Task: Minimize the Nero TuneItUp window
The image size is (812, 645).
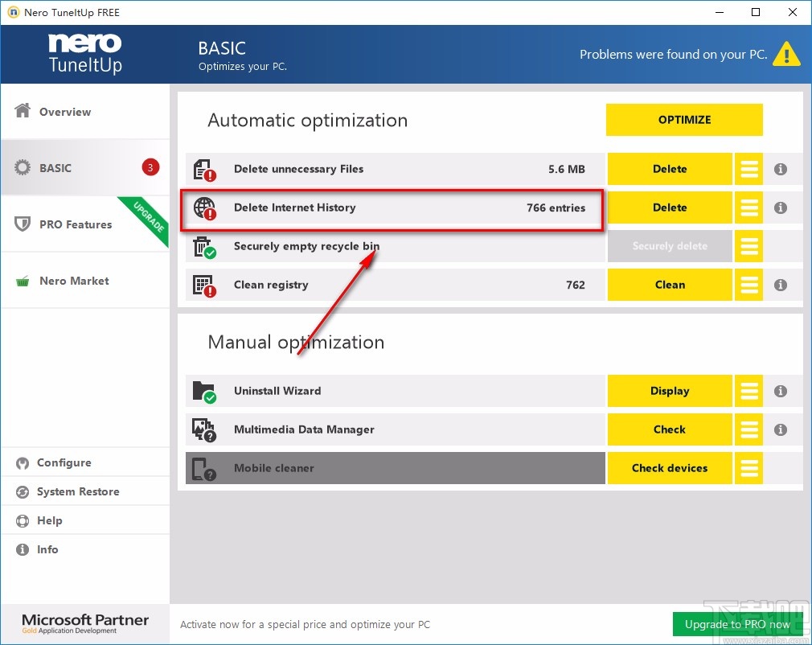Action: tap(720, 12)
